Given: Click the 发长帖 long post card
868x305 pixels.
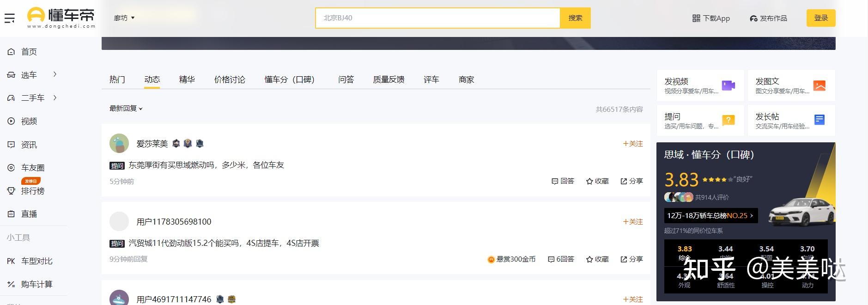Looking at the screenshot, I should [791, 120].
